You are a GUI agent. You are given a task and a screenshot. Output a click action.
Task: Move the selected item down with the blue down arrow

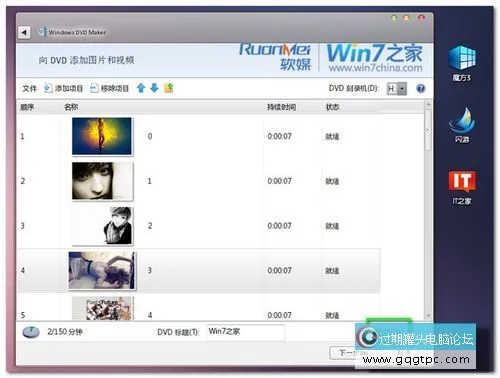154,88
